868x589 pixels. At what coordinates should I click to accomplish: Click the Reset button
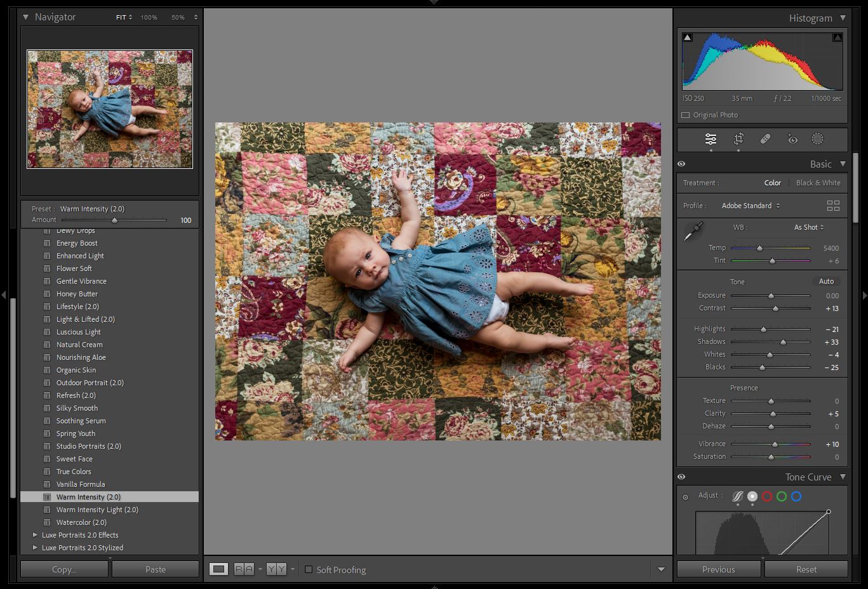click(x=806, y=569)
